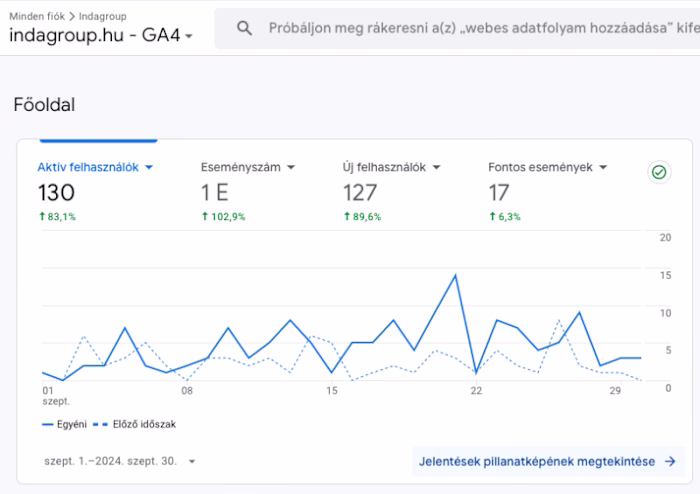700x494 pixels.
Task: Select the Új felhasználók 127 metric tab
Action: point(392,191)
